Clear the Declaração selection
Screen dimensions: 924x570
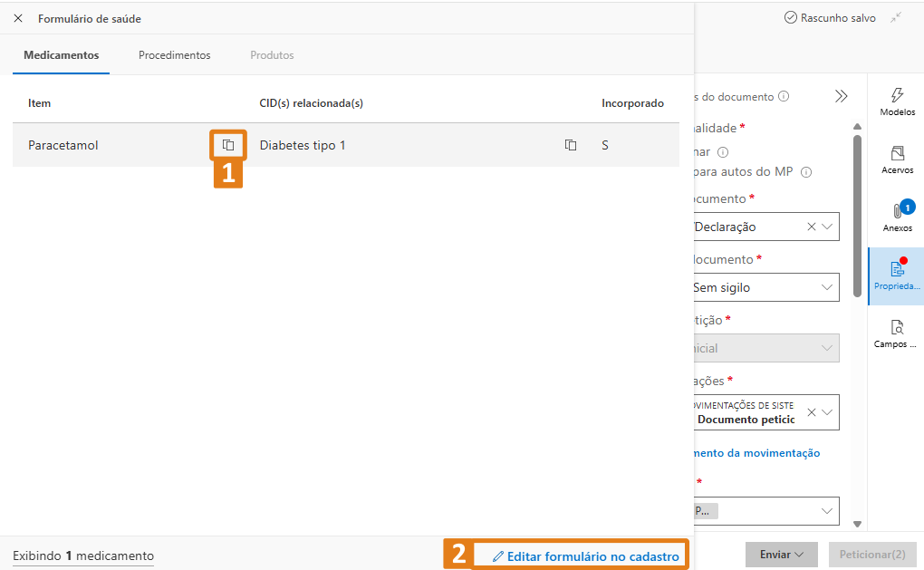pyautogui.click(x=812, y=227)
